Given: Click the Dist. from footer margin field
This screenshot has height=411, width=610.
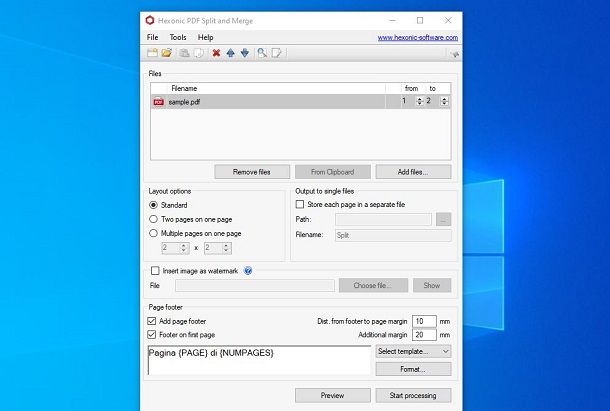Looking at the screenshot, I should click(x=424, y=321).
